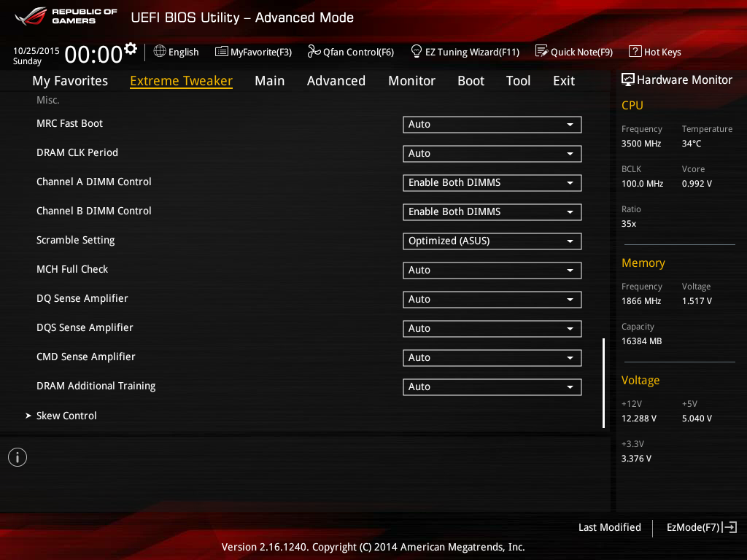Screen dimensions: 747x560
Task: Click the Hardware Monitor screen icon
Action: pos(628,79)
